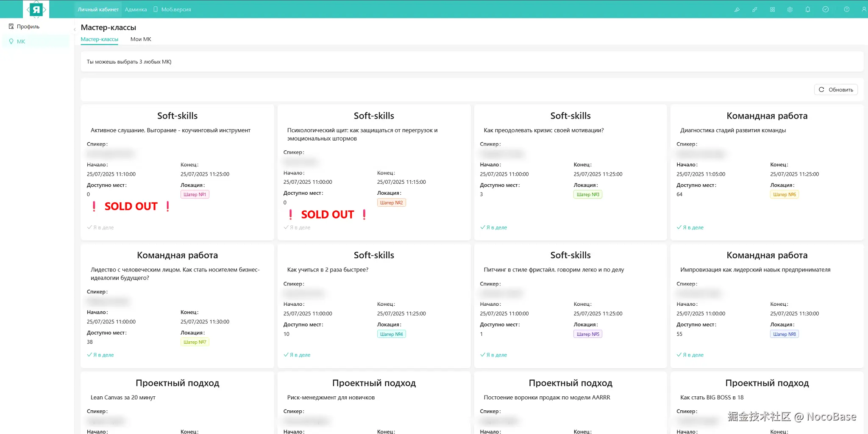The height and width of the screenshot is (434, 868).
Task: Open the settings gear icon
Action: [790, 9]
